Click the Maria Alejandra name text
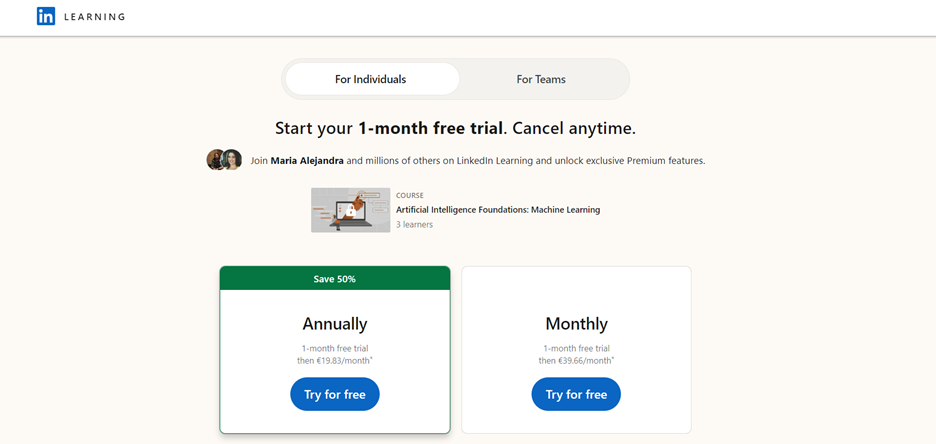This screenshot has width=936, height=444. [307, 161]
